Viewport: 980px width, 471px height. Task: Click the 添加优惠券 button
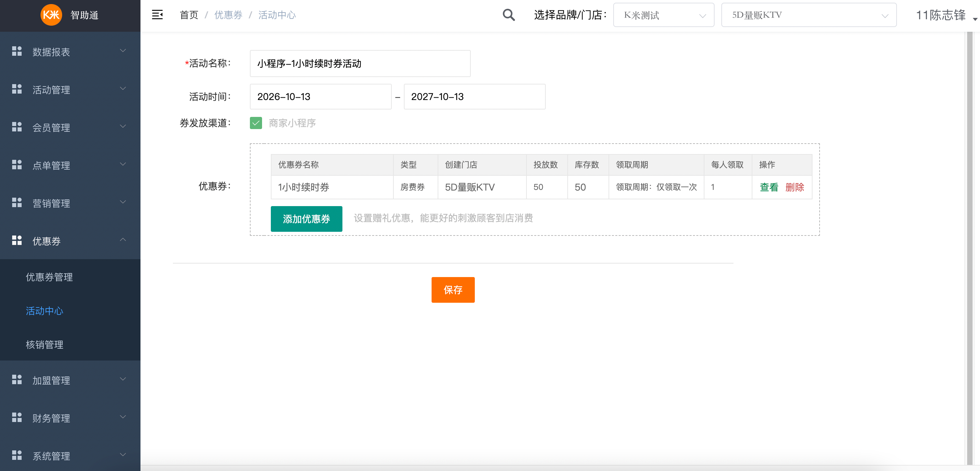tap(306, 219)
